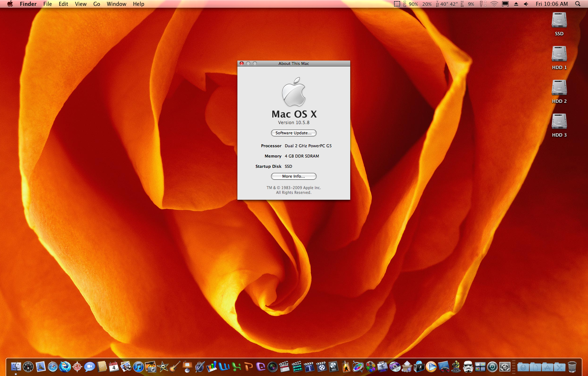Open the Downloads stack in dock
The image size is (588, 376).
pyautogui.click(x=523, y=366)
